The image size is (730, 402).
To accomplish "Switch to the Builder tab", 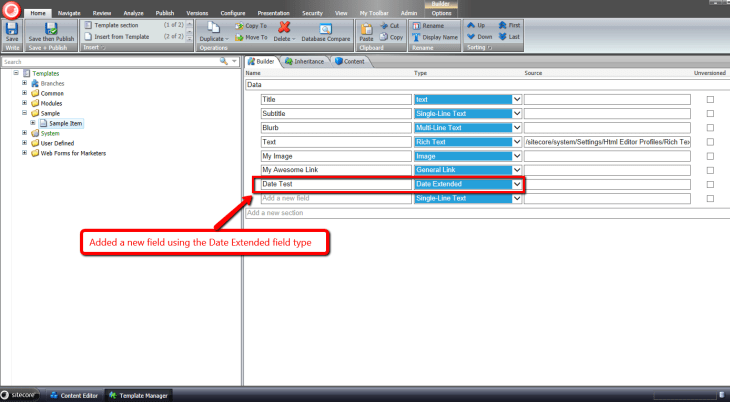I will 261,61.
